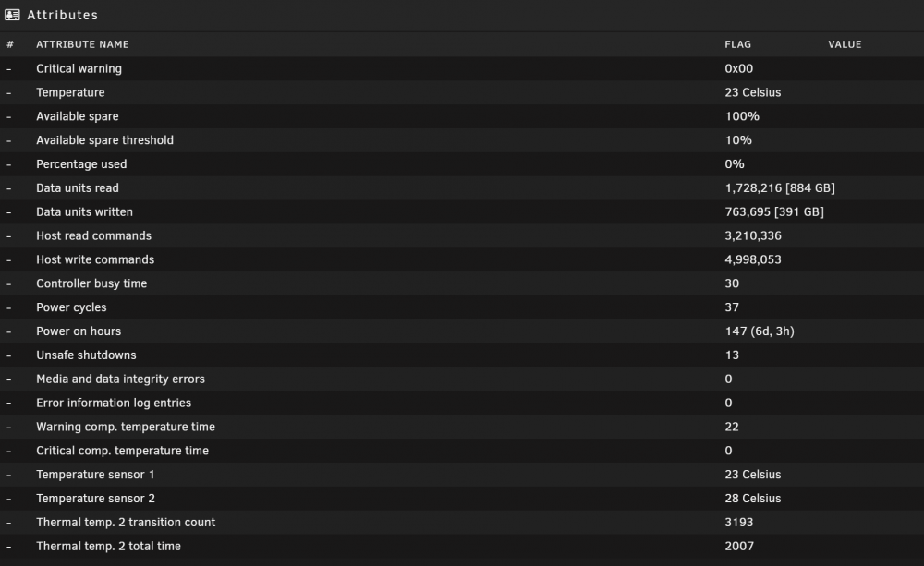The height and width of the screenshot is (566, 924).
Task: Select Media and data integrity errors row
Action: pos(462,379)
